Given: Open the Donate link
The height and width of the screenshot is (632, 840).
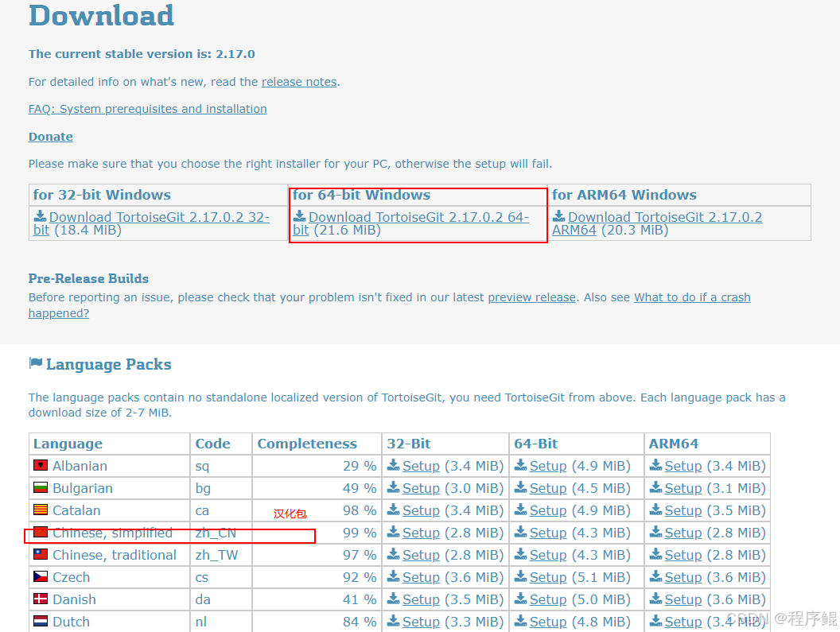Looking at the screenshot, I should click(50, 137).
